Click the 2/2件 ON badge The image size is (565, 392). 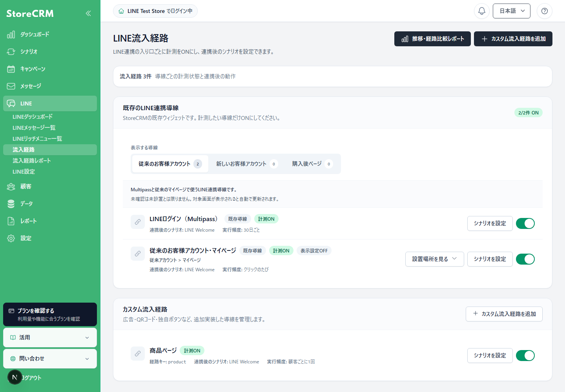coord(529,113)
